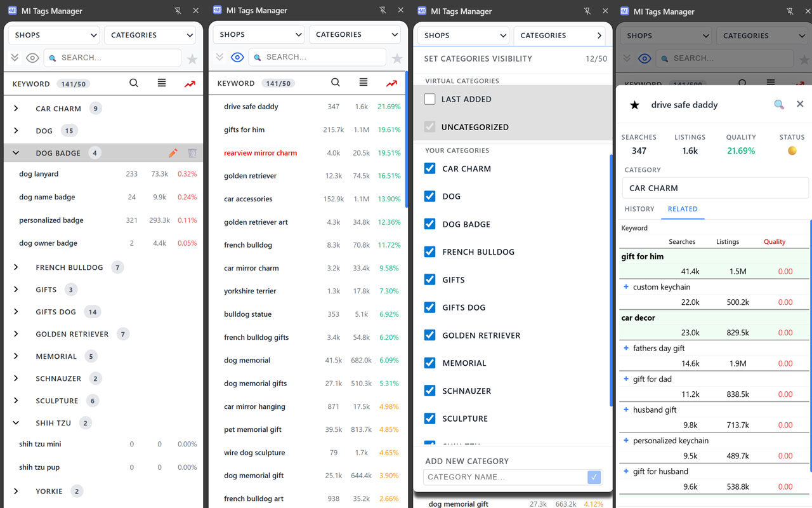Screen dimensions: 812x508
Task: Add custom keychain using its plus icon
Action: point(626,287)
